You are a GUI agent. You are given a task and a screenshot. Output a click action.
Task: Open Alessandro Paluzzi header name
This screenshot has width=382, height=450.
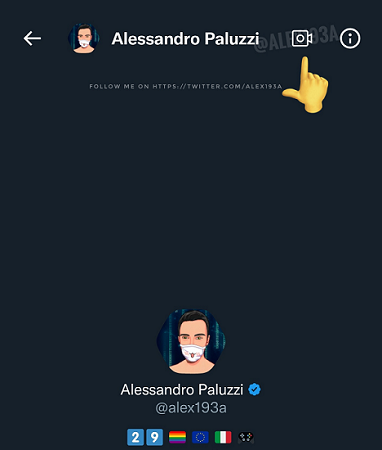(185, 39)
